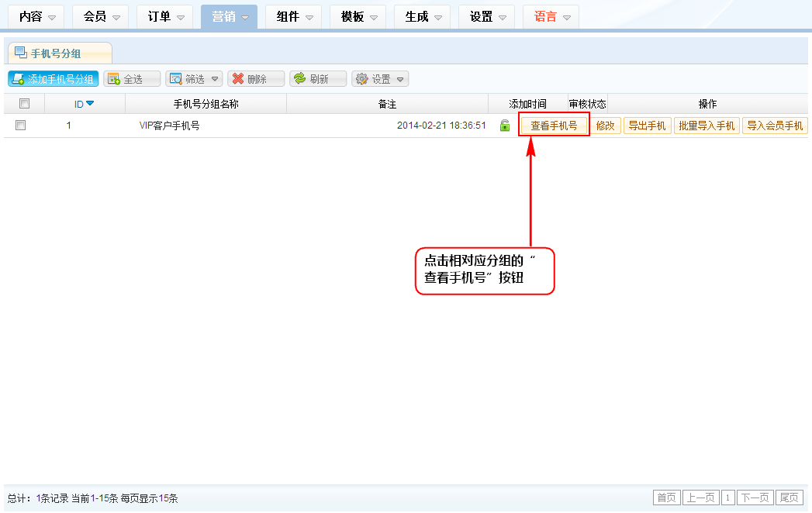Open the Members (会员) top menu
Screen dimensions: 812x513
[x=100, y=16]
